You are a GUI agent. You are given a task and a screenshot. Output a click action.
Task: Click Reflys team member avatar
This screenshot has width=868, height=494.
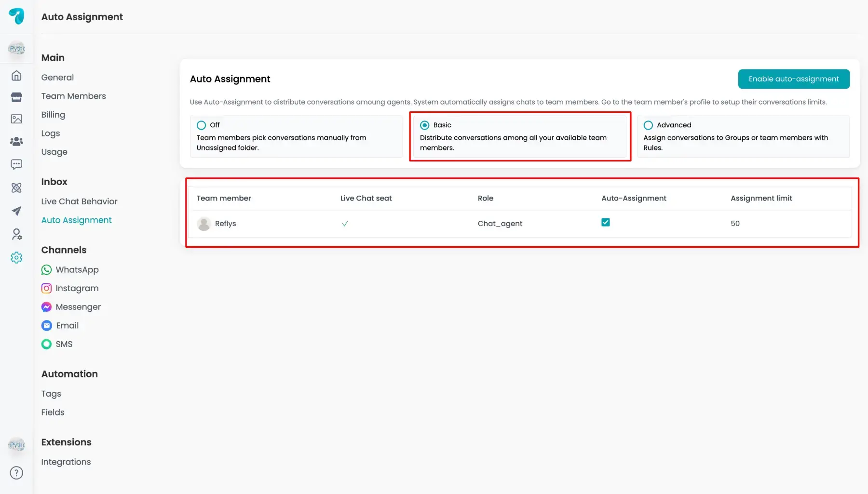[x=204, y=224]
